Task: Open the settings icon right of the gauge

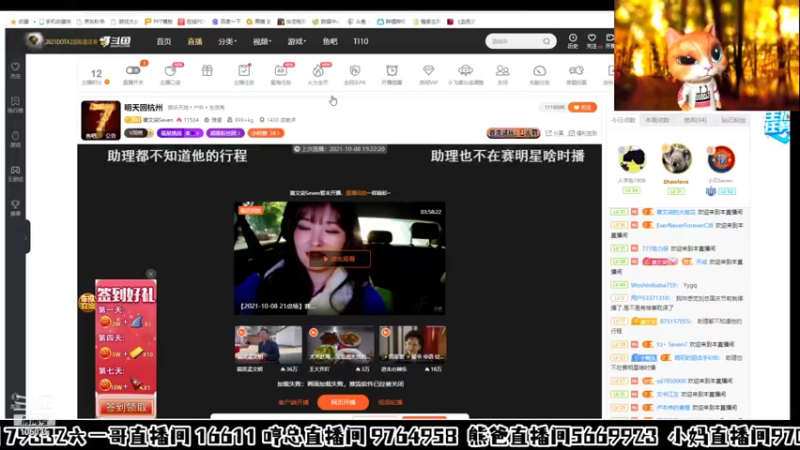Action: (577, 74)
